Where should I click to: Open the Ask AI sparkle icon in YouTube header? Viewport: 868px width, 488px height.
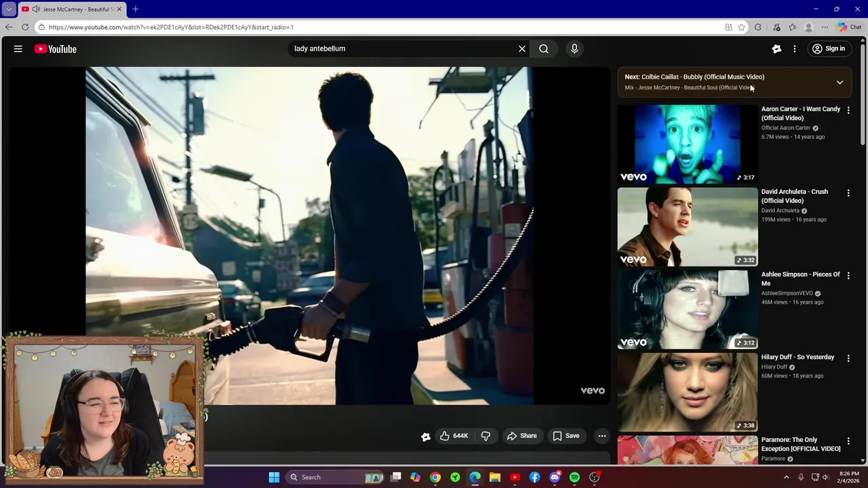[776, 49]
